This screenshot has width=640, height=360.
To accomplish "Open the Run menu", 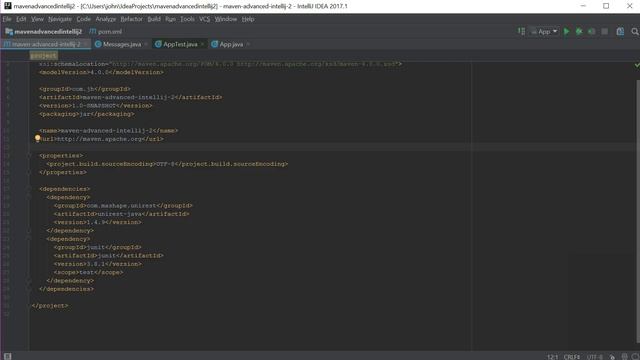I will coord(170,19).
